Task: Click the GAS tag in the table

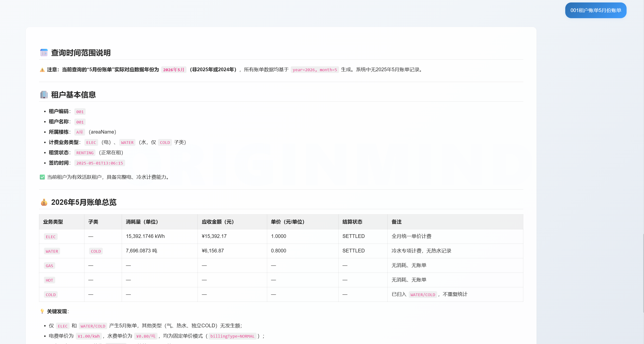Action: [50, 266]
